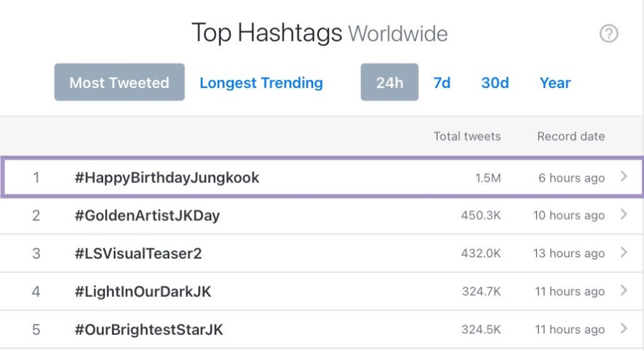Viewport: 644px width, 351px height.
Task: Click the 1.5M total tweets value
Action: point(488,178)
